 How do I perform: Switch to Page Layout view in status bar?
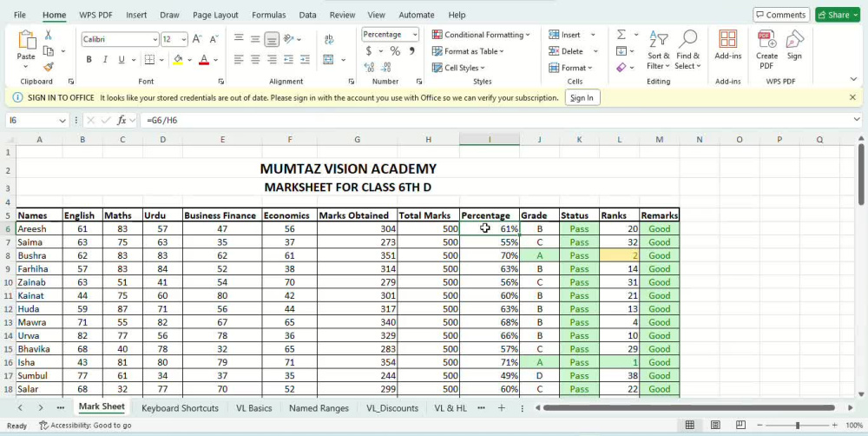tap(715, 425)
